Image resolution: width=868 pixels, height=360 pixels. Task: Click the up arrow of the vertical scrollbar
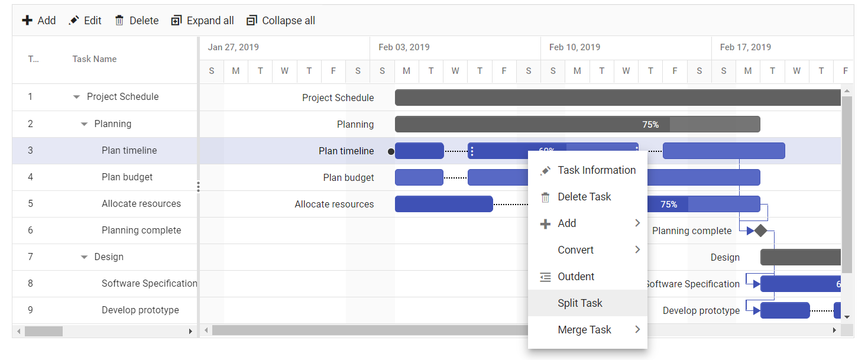pyautogui.click(x=847, y=91)
